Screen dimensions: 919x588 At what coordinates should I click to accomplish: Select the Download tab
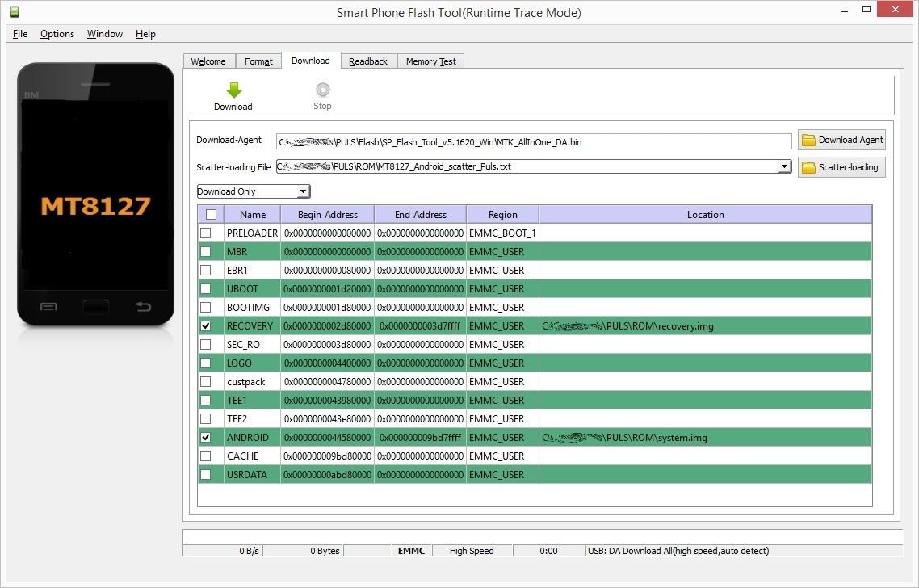(311, 61)
